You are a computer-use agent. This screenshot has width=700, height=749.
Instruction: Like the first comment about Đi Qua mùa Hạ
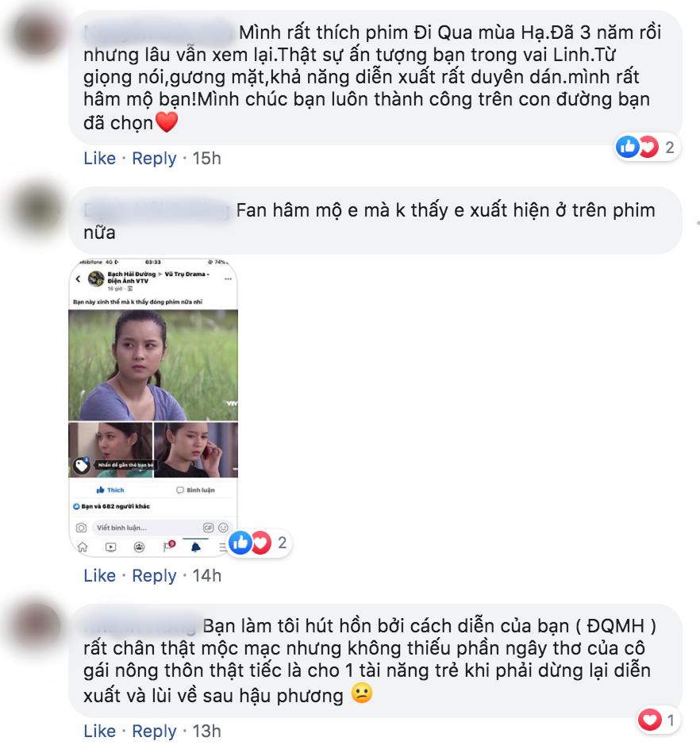99,158
